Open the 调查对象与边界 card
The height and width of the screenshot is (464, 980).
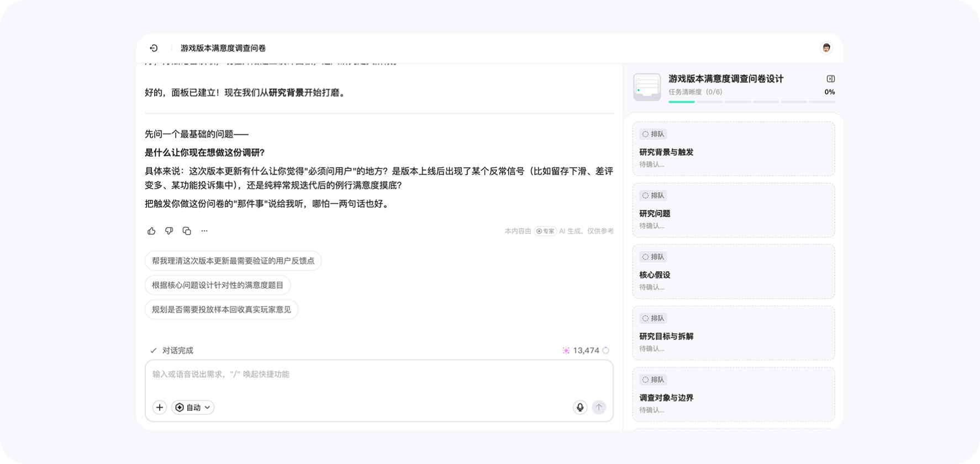tap(734, 394)
